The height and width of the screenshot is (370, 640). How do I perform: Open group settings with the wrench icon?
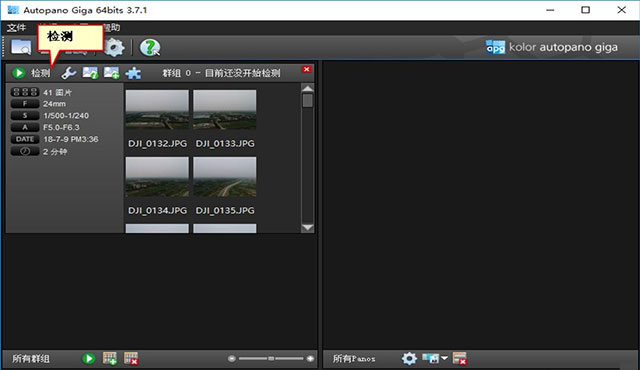69,73
